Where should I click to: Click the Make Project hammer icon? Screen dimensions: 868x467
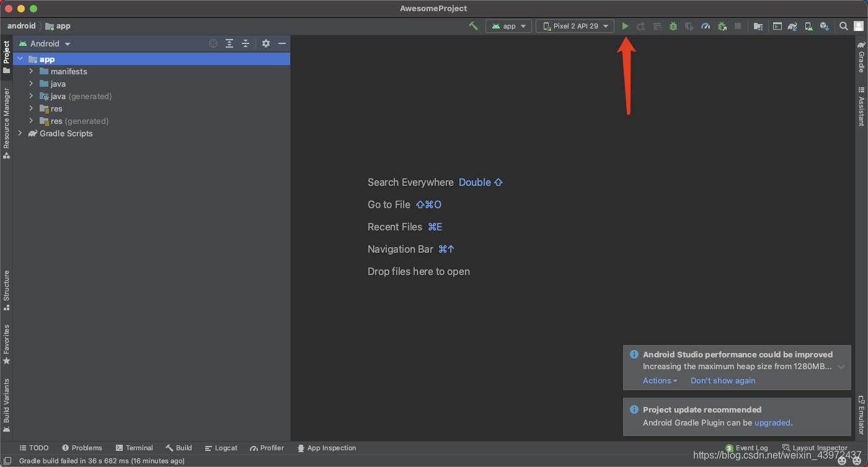[x=473, y=26]
